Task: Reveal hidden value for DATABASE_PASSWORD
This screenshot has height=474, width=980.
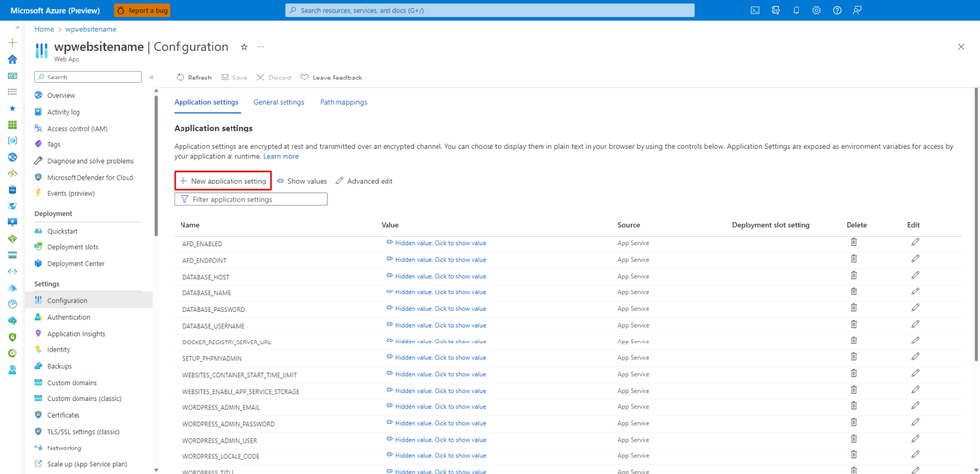Action: 436,308
